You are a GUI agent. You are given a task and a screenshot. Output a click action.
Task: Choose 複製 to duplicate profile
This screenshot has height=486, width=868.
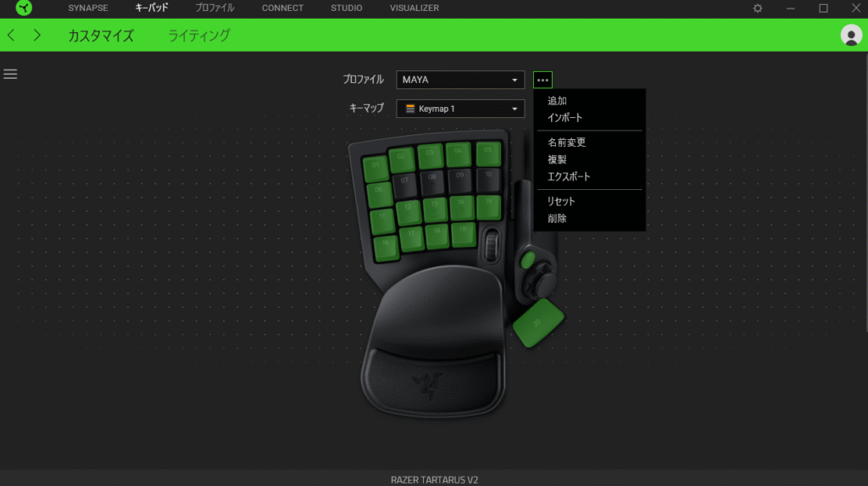tap(557, 159)
